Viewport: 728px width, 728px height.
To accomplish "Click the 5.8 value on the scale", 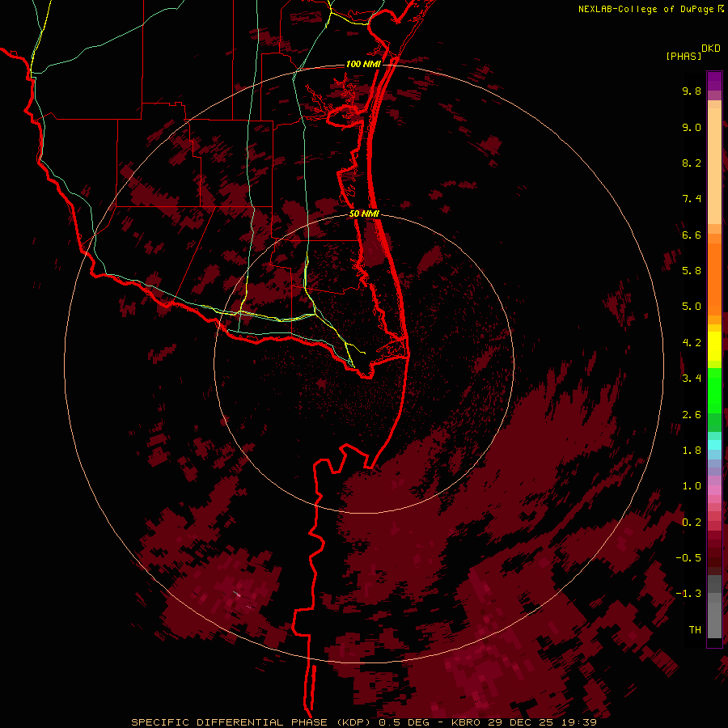I will [x=692, y=271].
